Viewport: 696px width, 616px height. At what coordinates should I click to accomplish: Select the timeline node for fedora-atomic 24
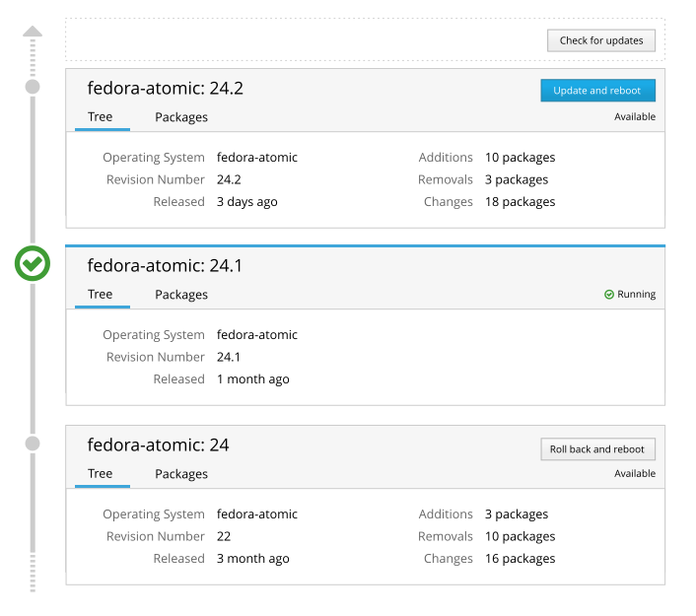coord(33,444)
